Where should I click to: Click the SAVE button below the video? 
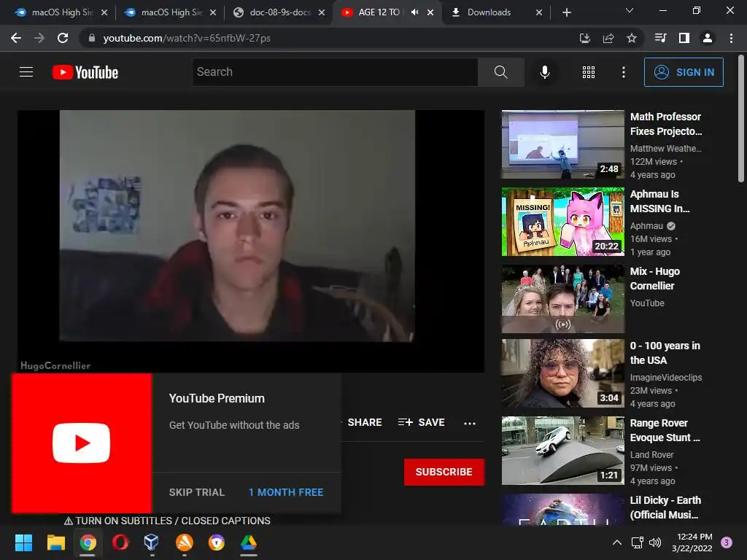tap(422, 422)
